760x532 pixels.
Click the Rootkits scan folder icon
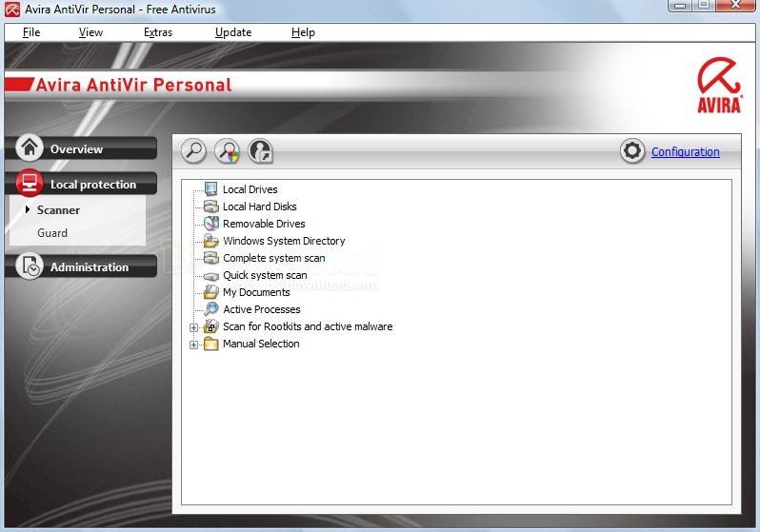pos(210,326)
